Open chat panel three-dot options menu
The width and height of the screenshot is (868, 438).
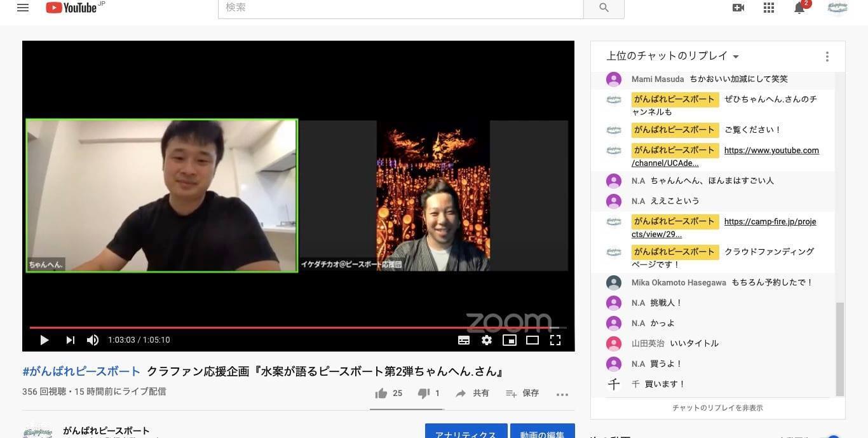827,57
